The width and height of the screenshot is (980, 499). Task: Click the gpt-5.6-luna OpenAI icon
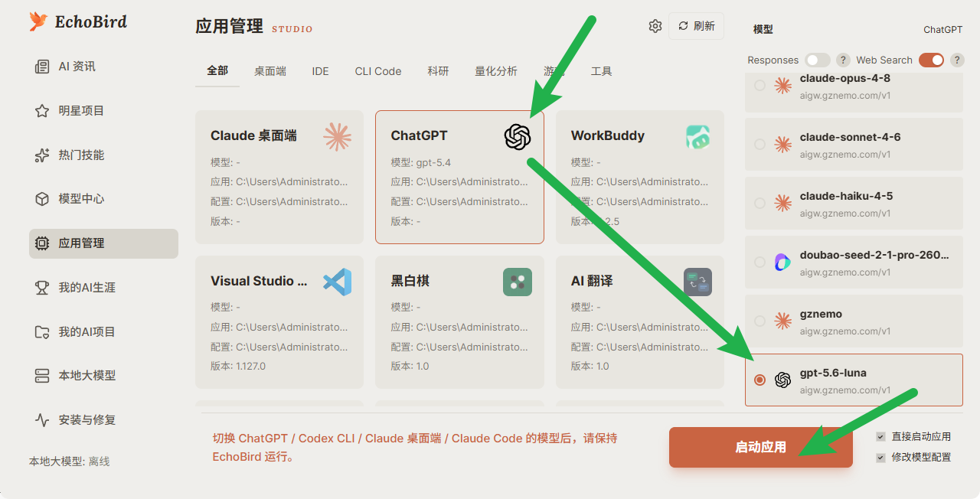(782, 380)
